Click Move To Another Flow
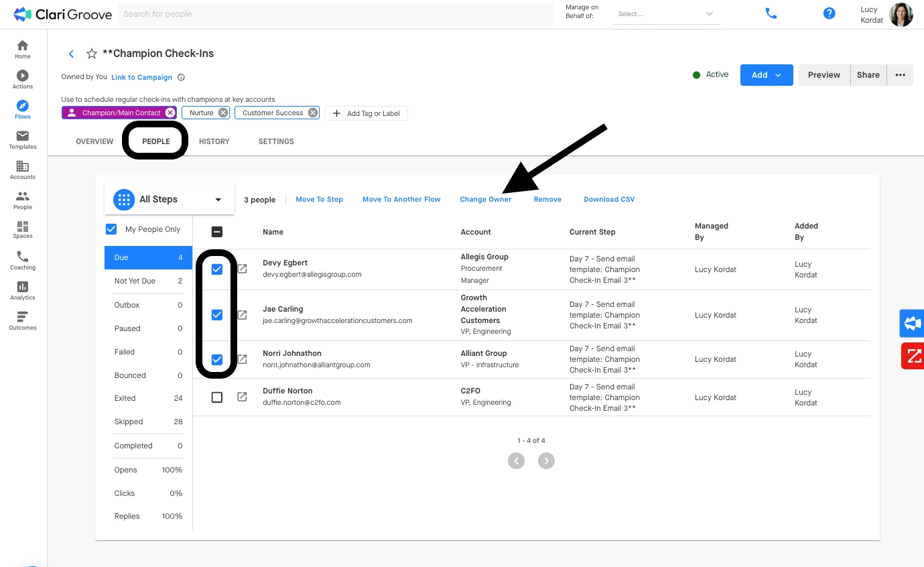This screenshot has height=567, width=924. click(x=401, y=199)
